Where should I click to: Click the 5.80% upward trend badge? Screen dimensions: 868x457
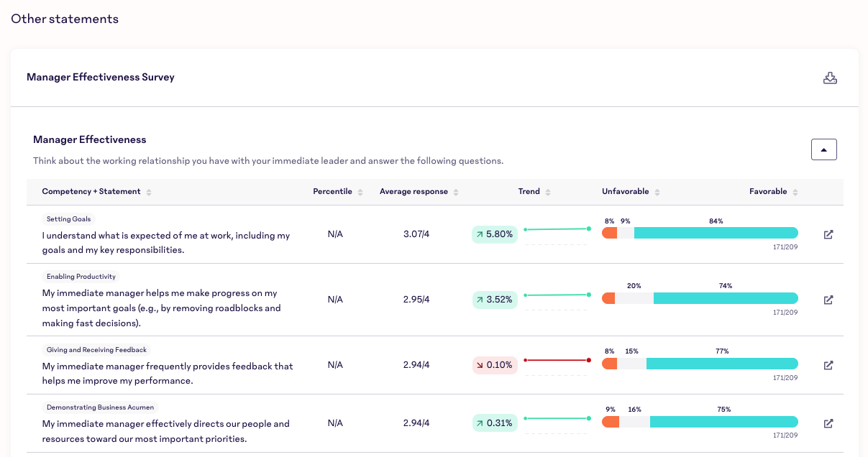click(x=494, y=234)
